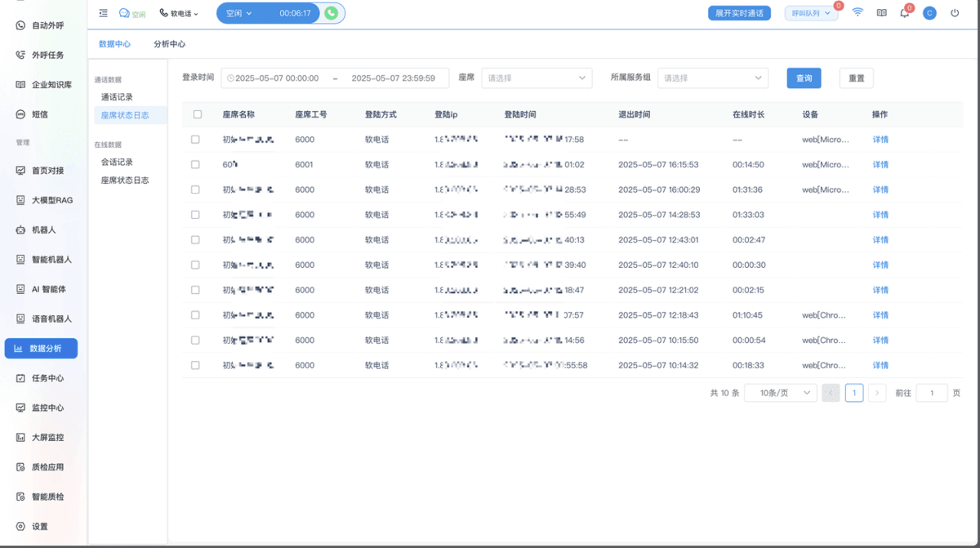The image size is (980, 548).
Task: Collapse the sidebar with the menu fold icon
Action: (103, 13)
